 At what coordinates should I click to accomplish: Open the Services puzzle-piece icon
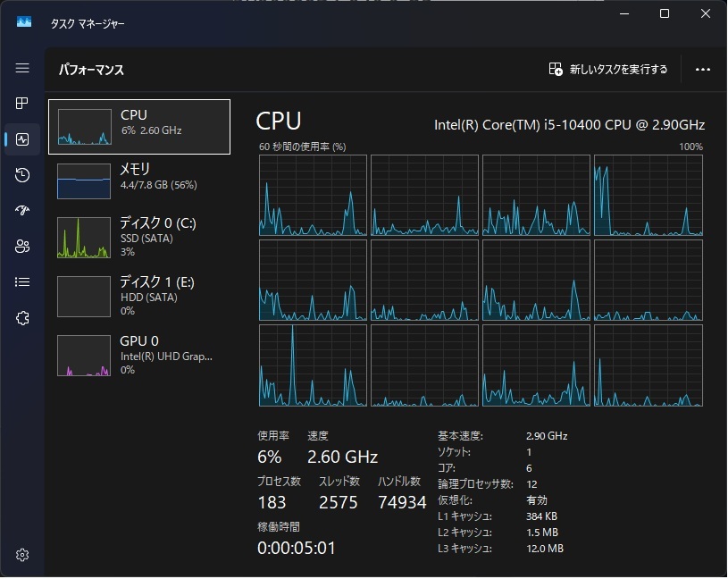coord(22,317)
